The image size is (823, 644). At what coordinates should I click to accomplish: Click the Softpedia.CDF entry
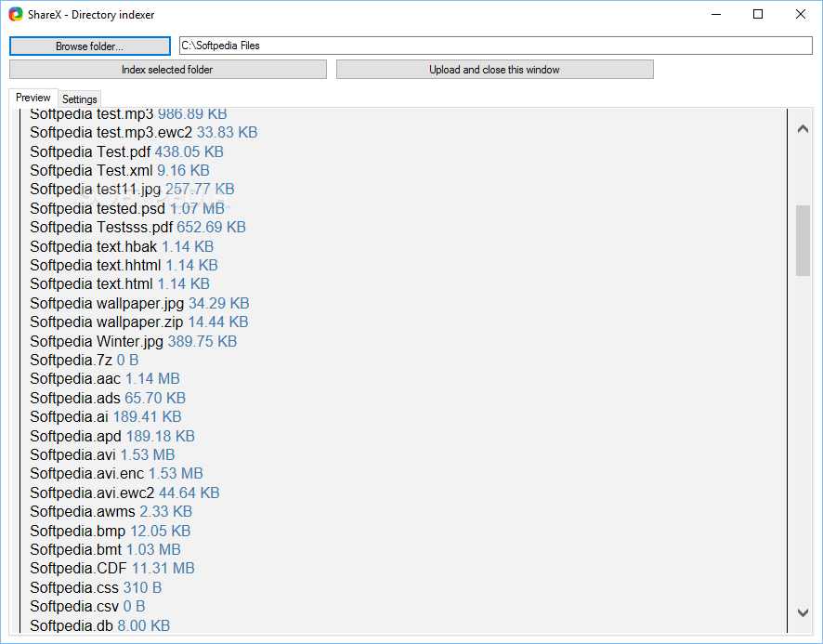(112, 569)
